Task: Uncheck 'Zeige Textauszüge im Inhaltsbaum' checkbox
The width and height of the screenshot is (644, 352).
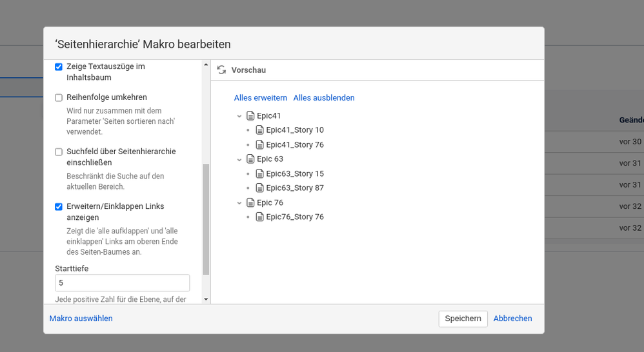Action: (x=59, y=67)
